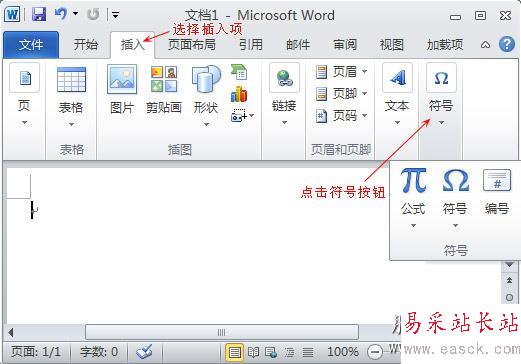Click the 链接 globe icon
521x364 pixels.
point(284,78)
